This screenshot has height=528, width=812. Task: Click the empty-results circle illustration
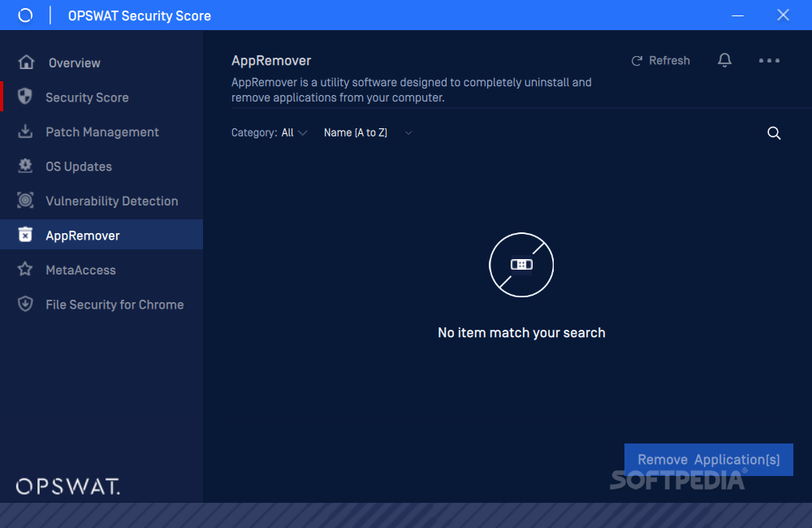[521, 265]
